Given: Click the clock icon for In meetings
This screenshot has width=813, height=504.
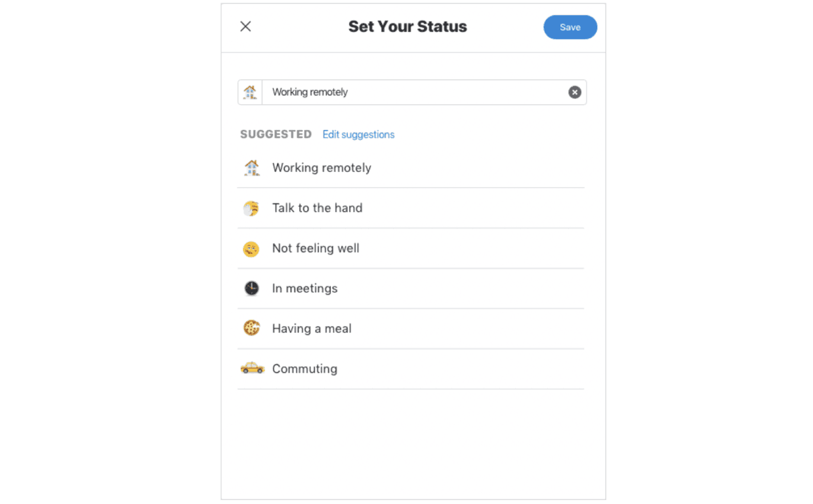Looking at the screenshot, I should point(251,289).
